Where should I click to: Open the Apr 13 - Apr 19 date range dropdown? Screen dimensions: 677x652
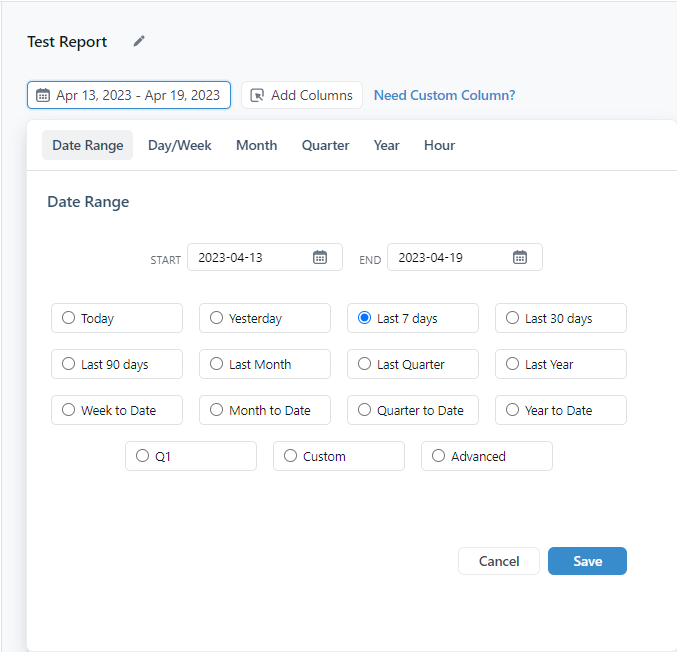tap(129, 95)
